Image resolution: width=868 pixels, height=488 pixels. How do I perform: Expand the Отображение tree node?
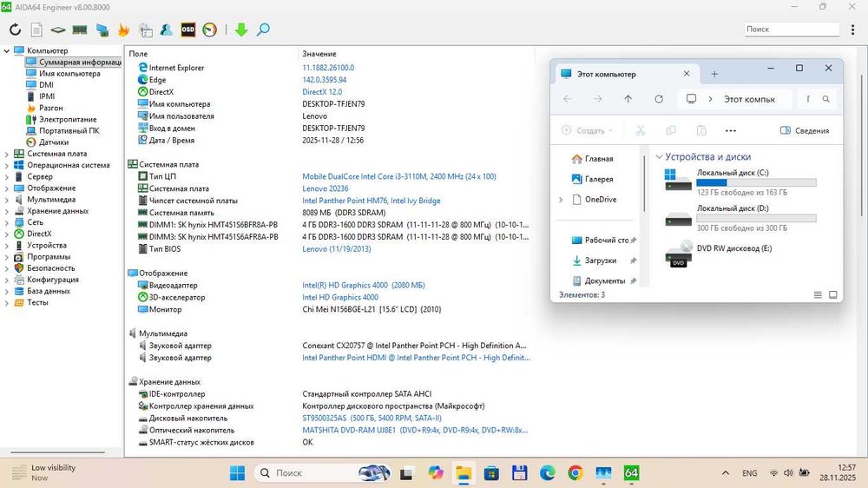(x=7, y=188)
